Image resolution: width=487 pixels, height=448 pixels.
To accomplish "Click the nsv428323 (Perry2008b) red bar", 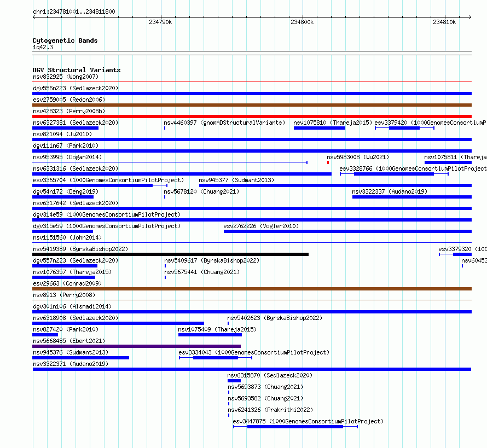I will 252,117.
